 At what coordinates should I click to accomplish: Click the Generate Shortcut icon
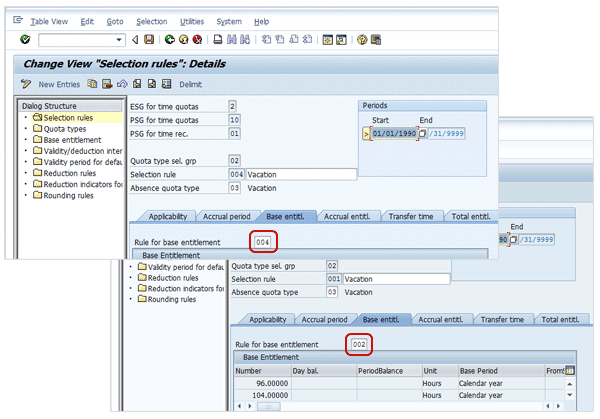pyautogui.click(x=341, y=40)
